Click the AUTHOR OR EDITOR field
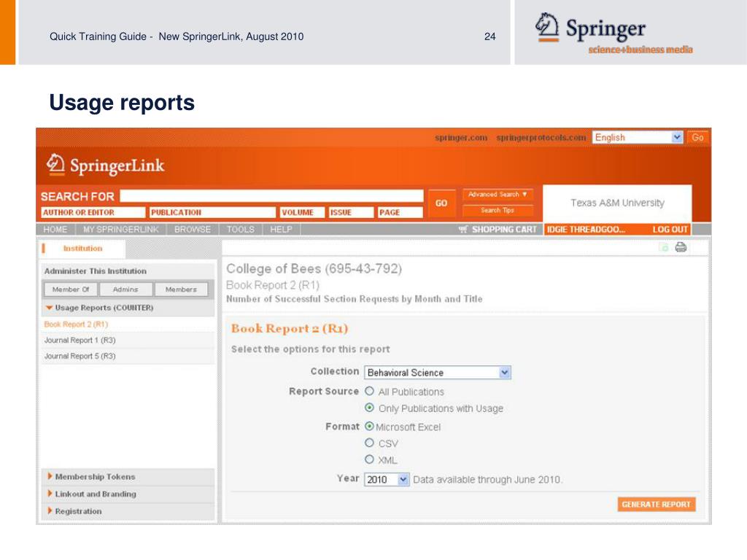 tap(93, 212)
